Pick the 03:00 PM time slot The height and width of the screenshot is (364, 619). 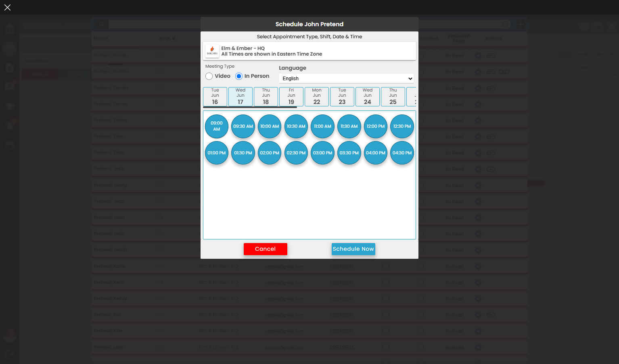(x=323, y=153)
